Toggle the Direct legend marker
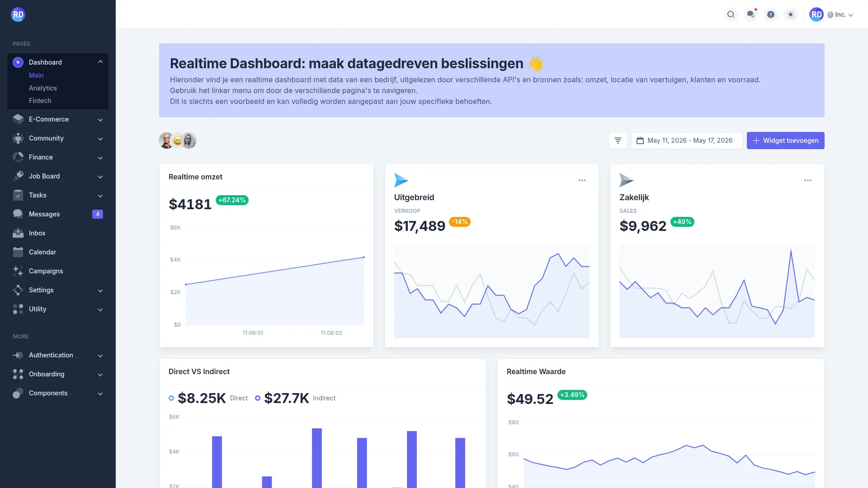The image size is (868, 488). [171, 398]
